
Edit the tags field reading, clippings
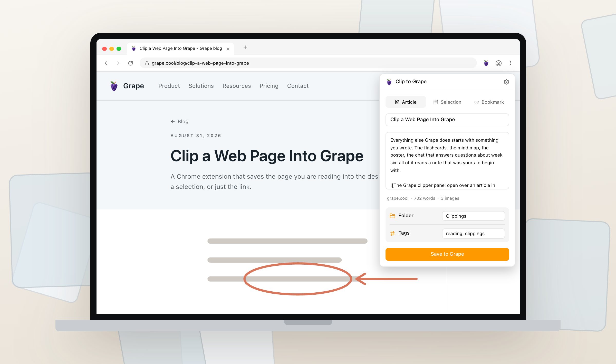click(473, 233)
